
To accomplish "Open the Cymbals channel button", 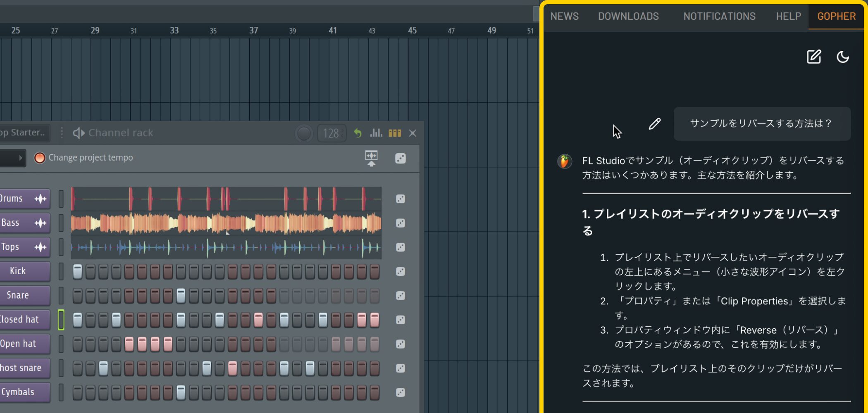I will pos(25,392).
